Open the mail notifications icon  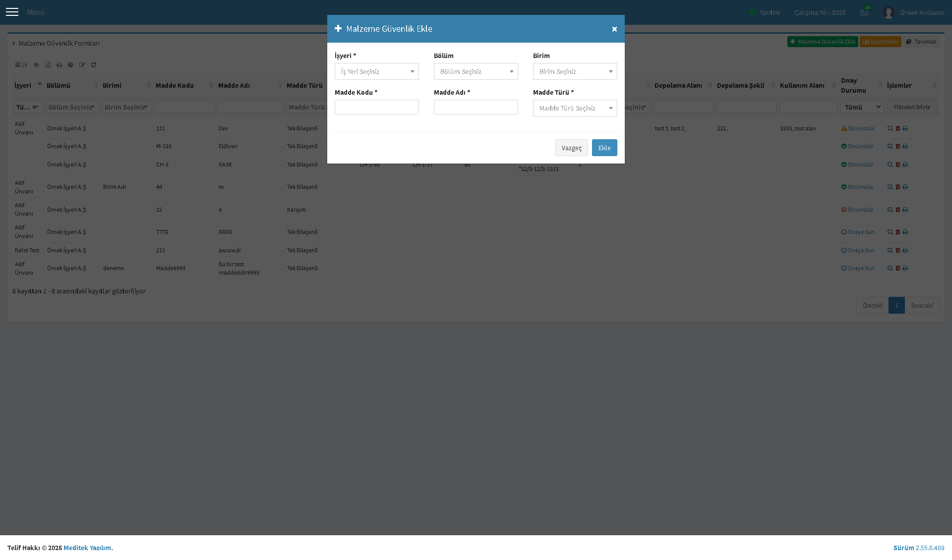[864, 12]
